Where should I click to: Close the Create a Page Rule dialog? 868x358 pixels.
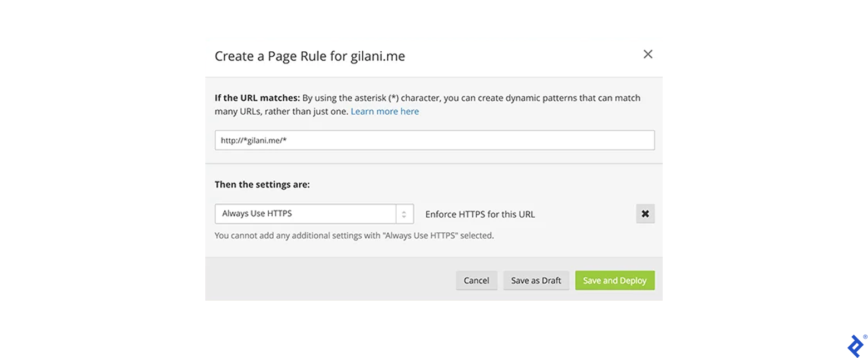coord(647,54)
